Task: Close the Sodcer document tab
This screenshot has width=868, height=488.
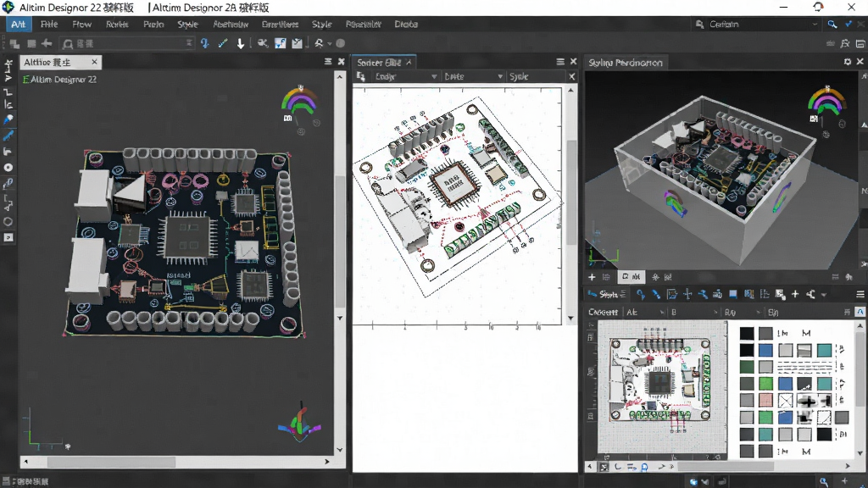Action: (409, 63)
